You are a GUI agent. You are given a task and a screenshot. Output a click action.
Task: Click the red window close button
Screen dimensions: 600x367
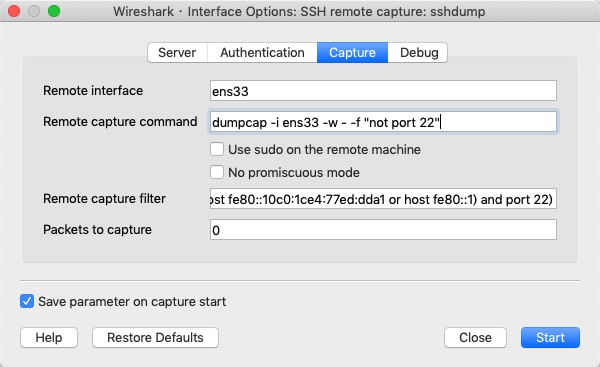click(x=14, y=11)
